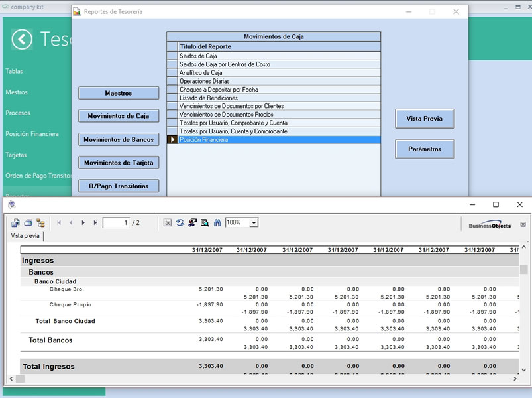The width and height of the screenshot is (532, 398).
Task: Click the Vista Previa button
Action: (425, 119)
